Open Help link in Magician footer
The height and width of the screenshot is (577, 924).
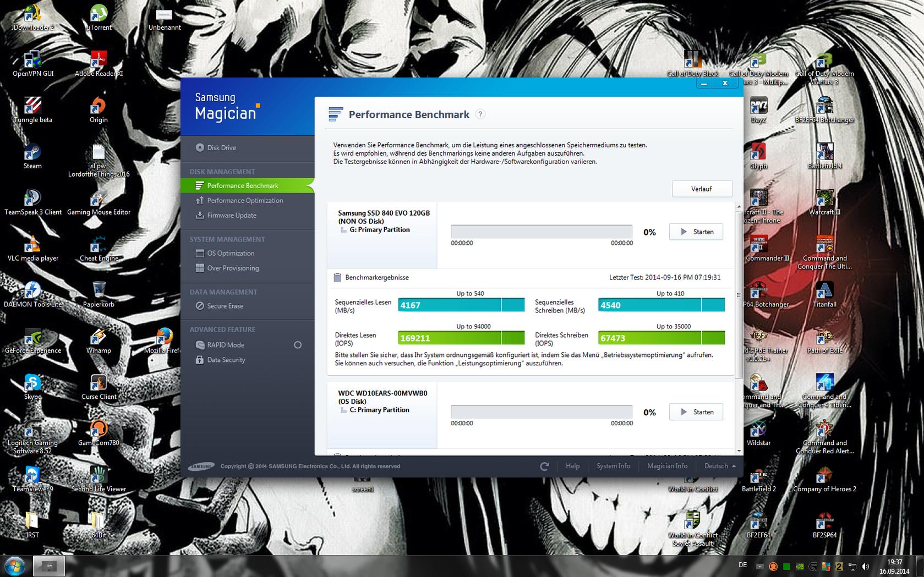(572, 466)
